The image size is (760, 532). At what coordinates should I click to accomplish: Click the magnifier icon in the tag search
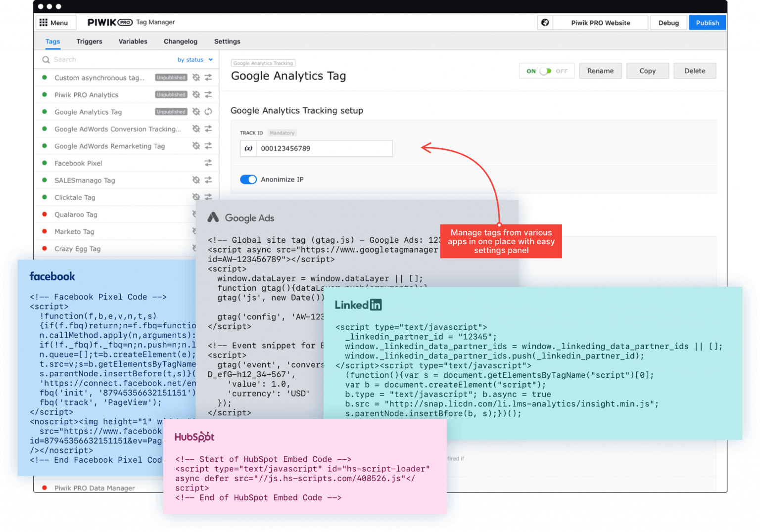(x=46, y=60)
